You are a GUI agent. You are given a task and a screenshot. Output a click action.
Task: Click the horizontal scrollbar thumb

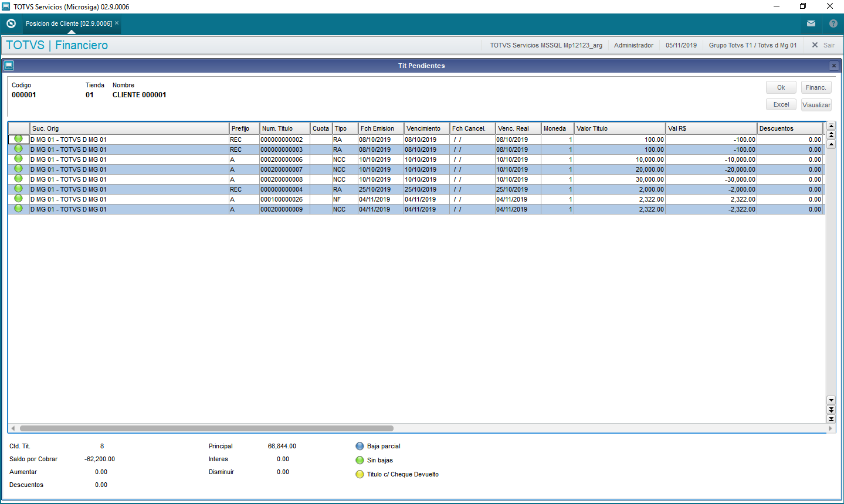pyautogui.click(x=206, y=428)
